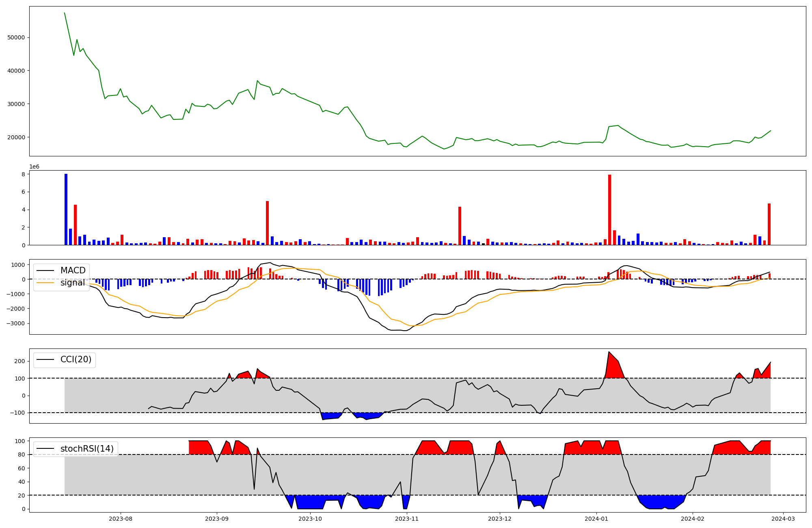The width and height of the screenshot is (812, 528).
Task: Click the 2023-12 date tick label
Action: (500, 519)
